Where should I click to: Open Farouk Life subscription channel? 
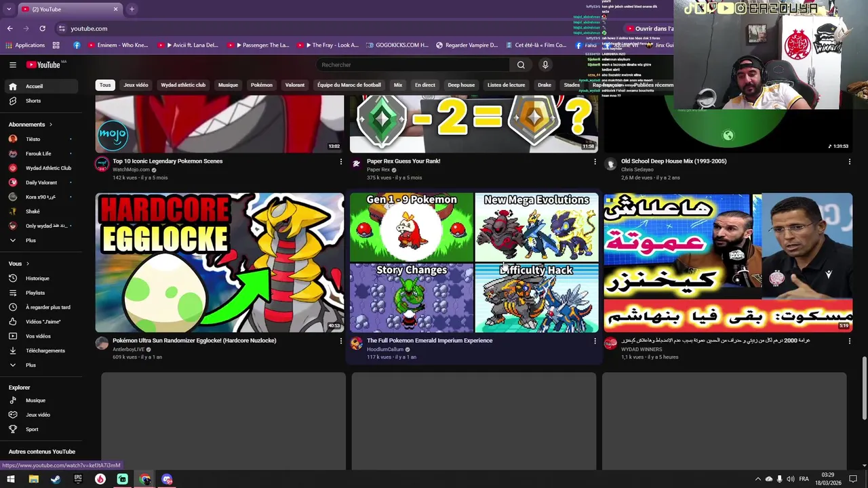[41, 154]
